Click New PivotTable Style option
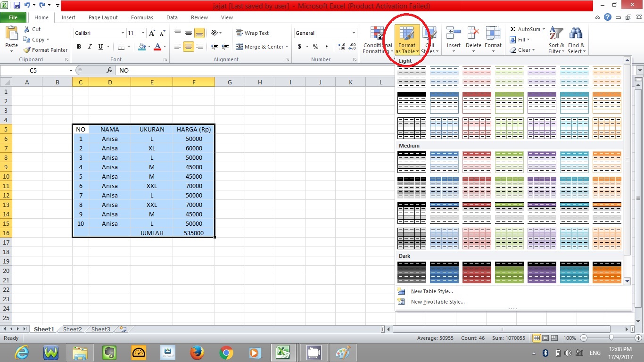Image resolution: width=644 pixels, height=362 pixels. click(438, 302)
